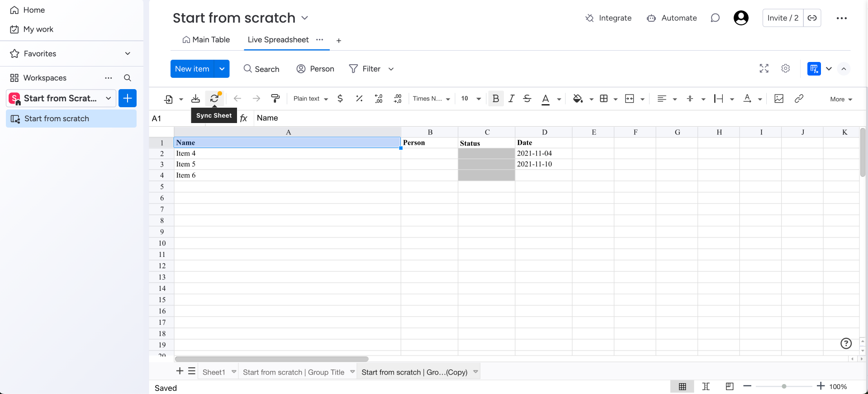The width and height of the screenshot is (868, 394).
Task: Switch to the Main Table tab
Action: (x=206, y=40)
